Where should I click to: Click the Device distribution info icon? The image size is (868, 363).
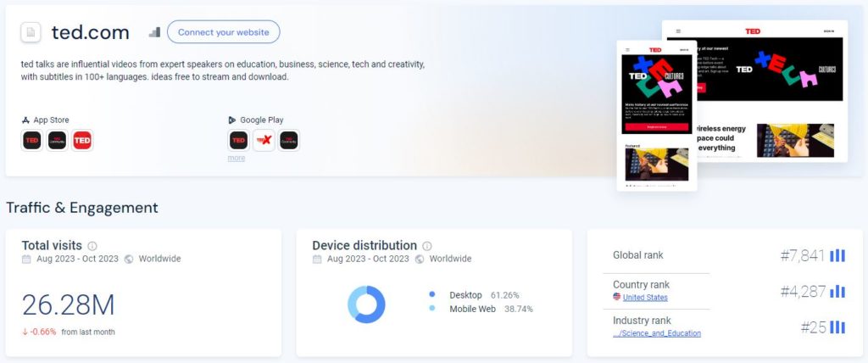click(x=427, y=246)
